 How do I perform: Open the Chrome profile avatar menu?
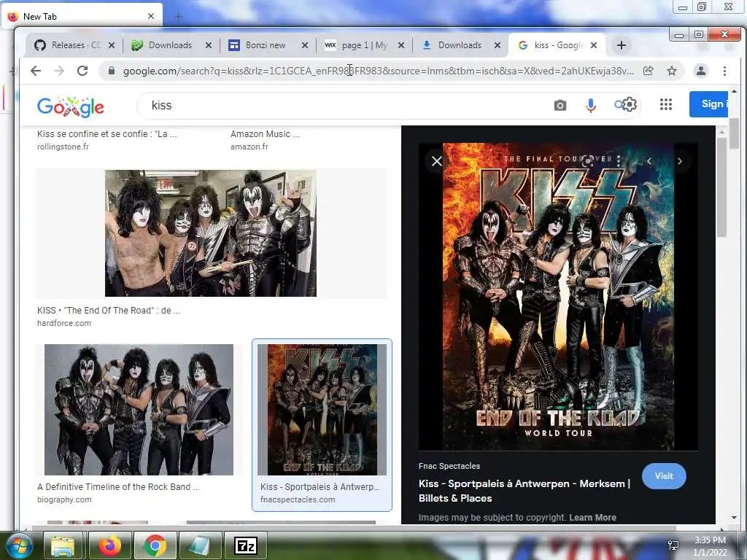701,71
